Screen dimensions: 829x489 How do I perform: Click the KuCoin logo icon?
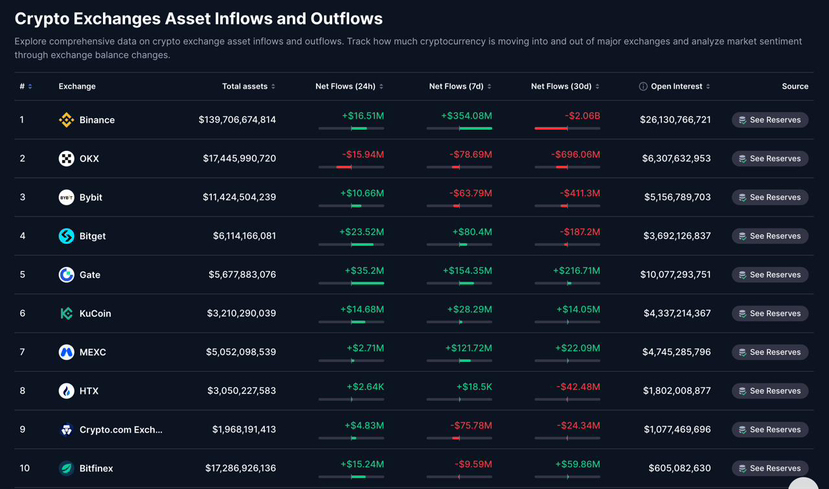pos(66,313)
